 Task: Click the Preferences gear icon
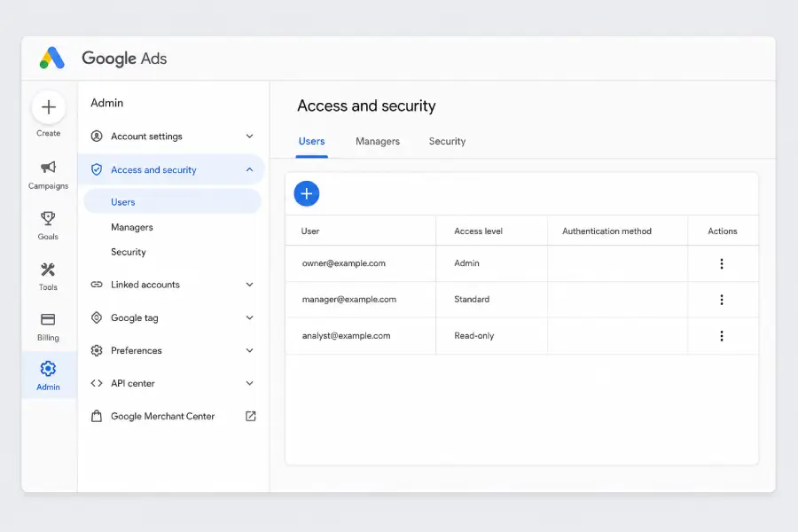tap(96, 350)
